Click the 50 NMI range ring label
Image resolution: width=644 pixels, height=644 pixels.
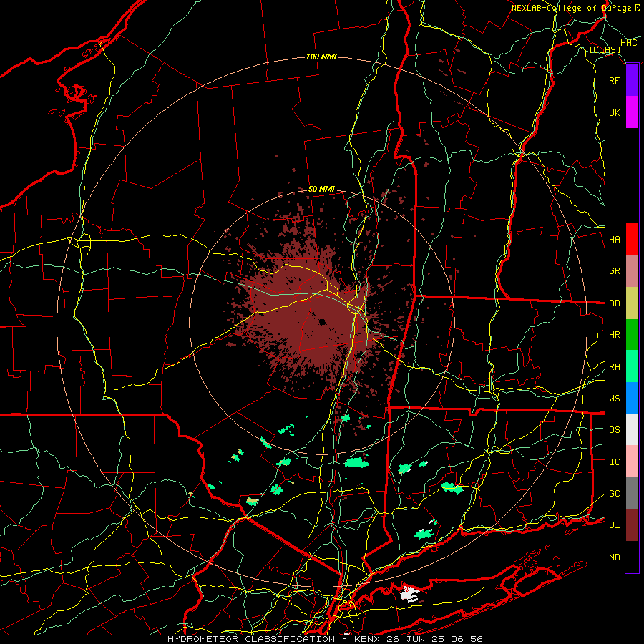point(321,189)
